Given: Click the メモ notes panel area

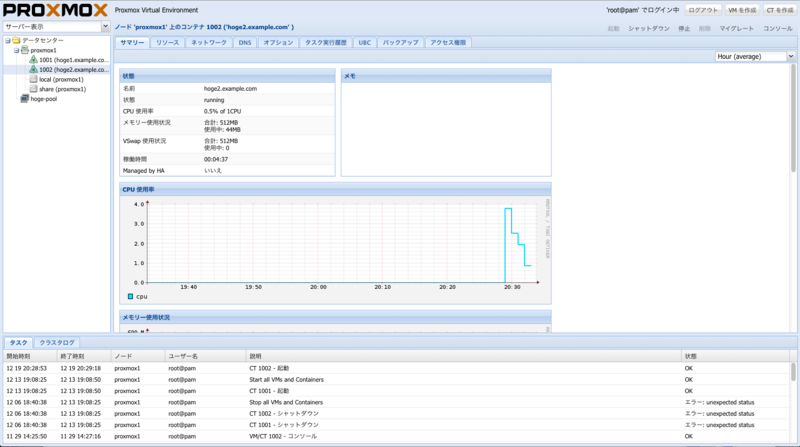Looking at the screenshot, I should [446, 129].
